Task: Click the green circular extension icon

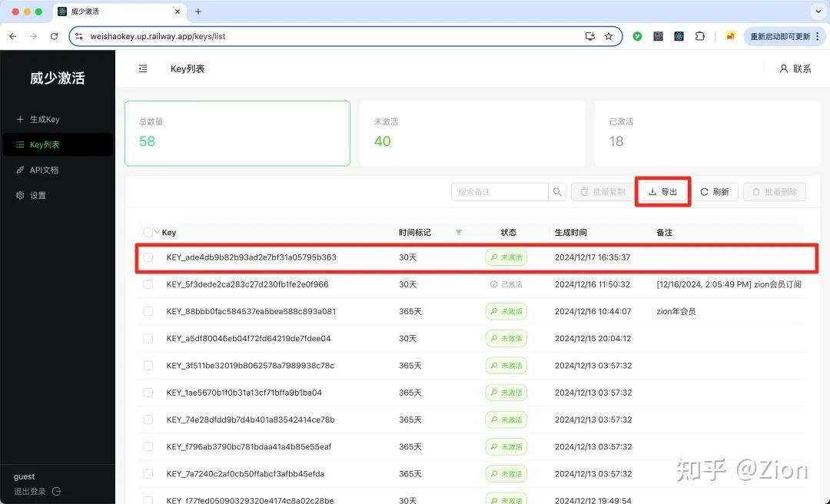Action: [637, 36]
